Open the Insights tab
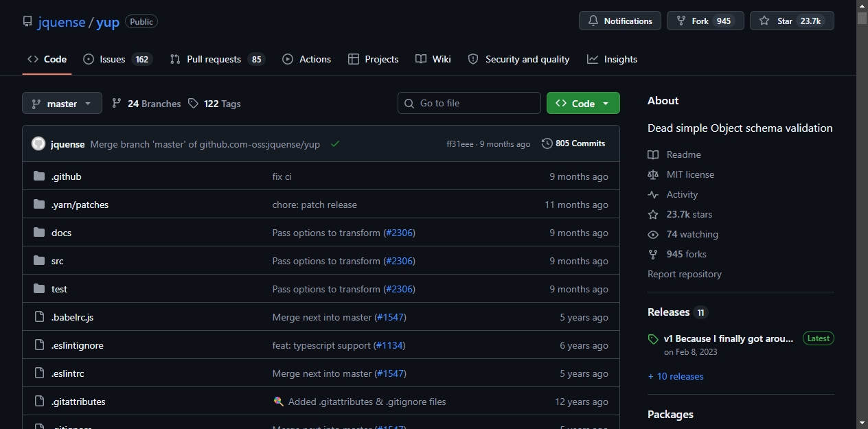868x429 pixels. (x=613, y=59)
